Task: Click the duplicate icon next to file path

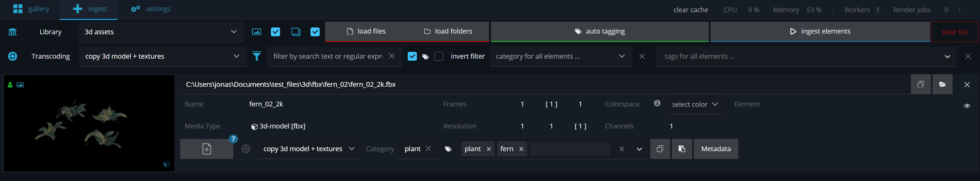Action: (921, 84)
